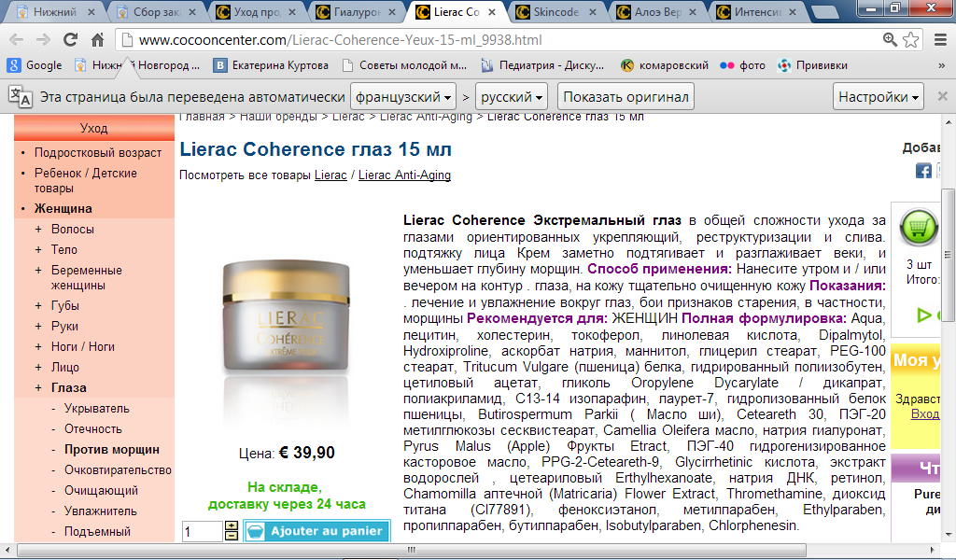Open Прививки bookmark

[813, 65]
